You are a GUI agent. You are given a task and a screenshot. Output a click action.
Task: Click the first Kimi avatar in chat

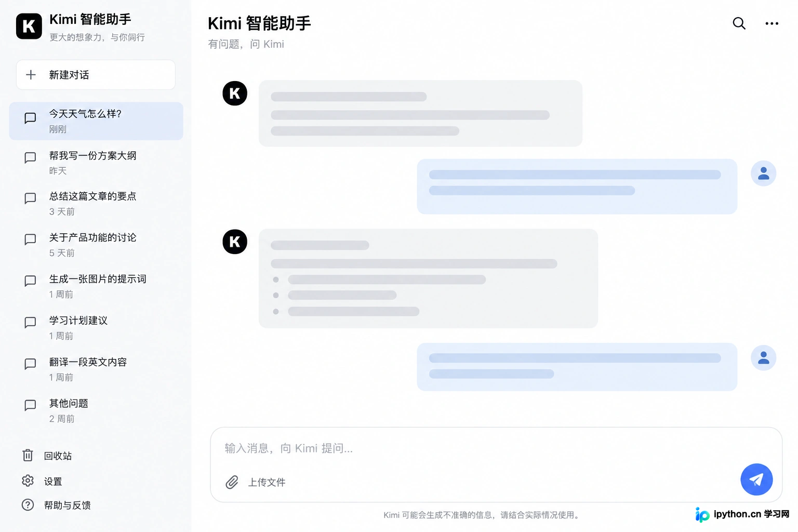(x=235, y=94)
